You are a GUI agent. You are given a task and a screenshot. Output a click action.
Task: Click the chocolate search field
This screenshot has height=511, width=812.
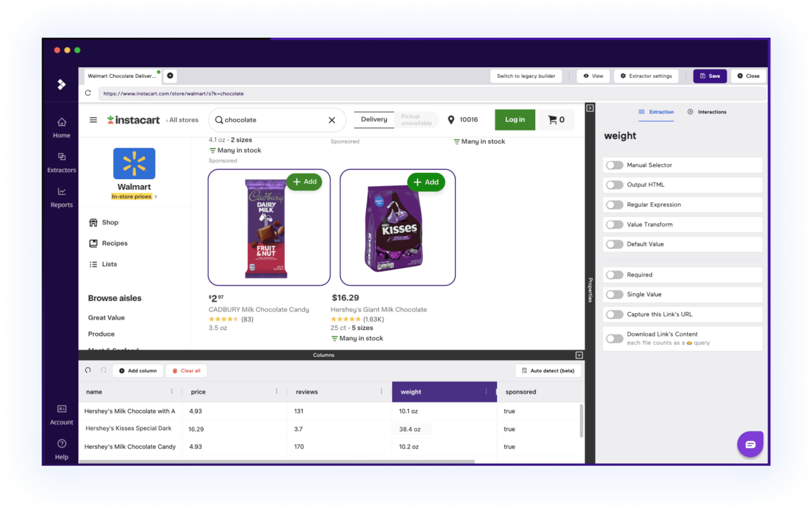pyautogui.click(x=277, y=120)
